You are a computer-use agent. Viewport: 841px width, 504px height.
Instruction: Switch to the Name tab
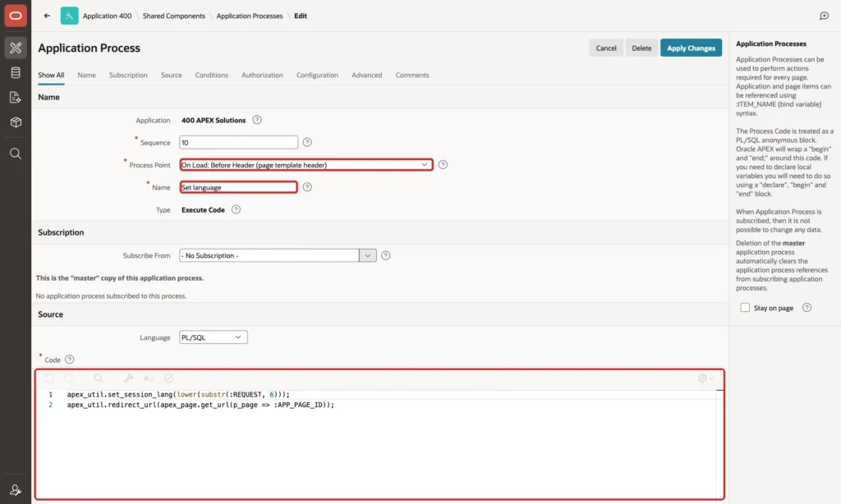click(x=86, y=75)
